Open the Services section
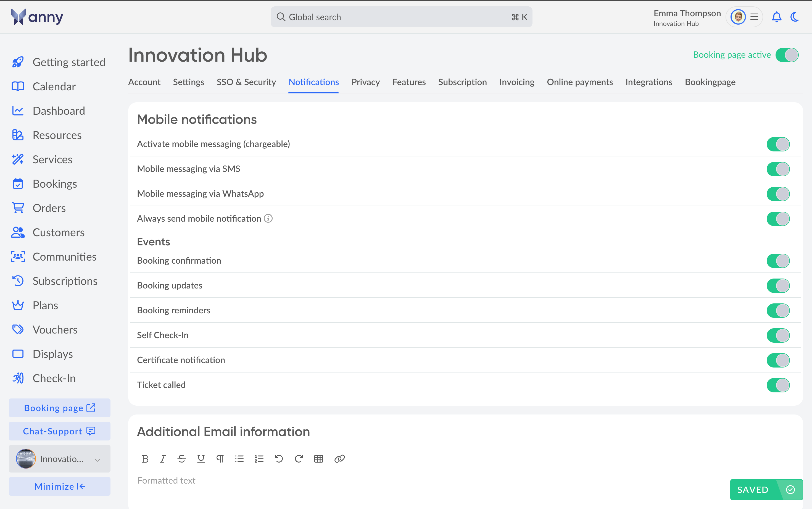This screenshot has width=812, height=509. pos(42,159)
